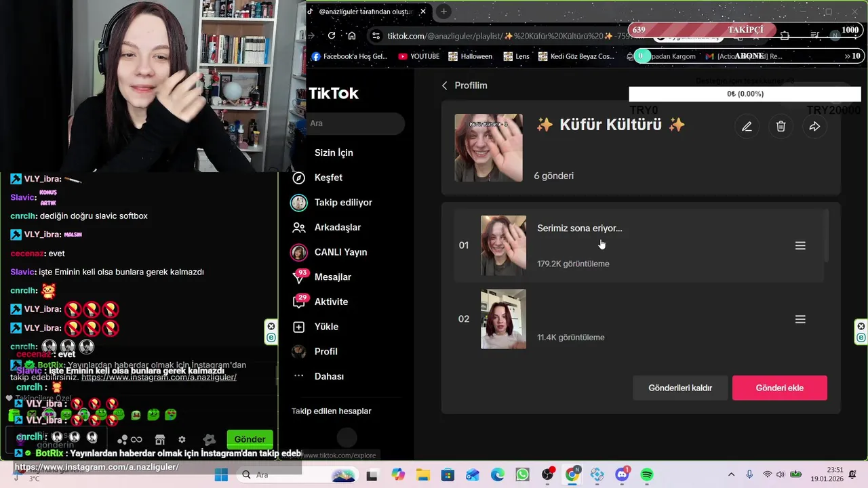This screenshot has width=868, height=488.
Task: Open File Explorer from the taskbar
Action: [423, 475]
